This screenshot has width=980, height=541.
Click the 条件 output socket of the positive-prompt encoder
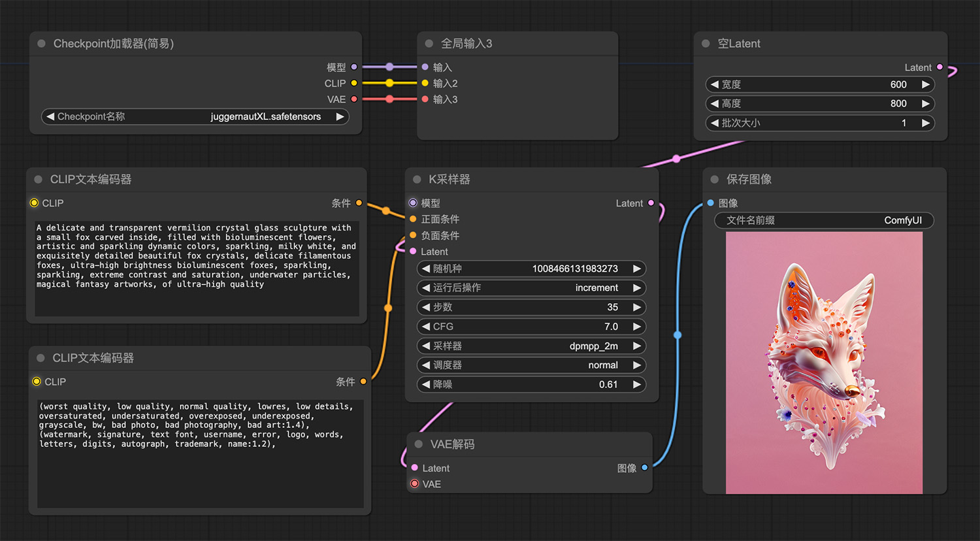[359, 203]
